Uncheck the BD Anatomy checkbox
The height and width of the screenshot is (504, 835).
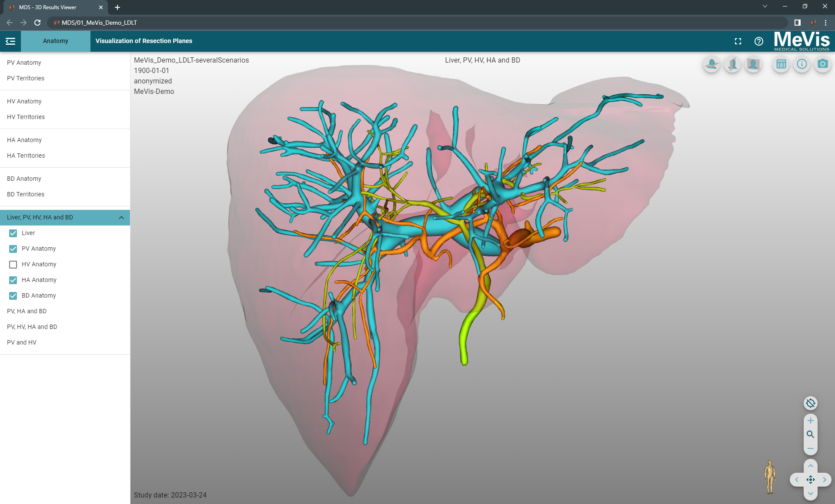[13, 296]
